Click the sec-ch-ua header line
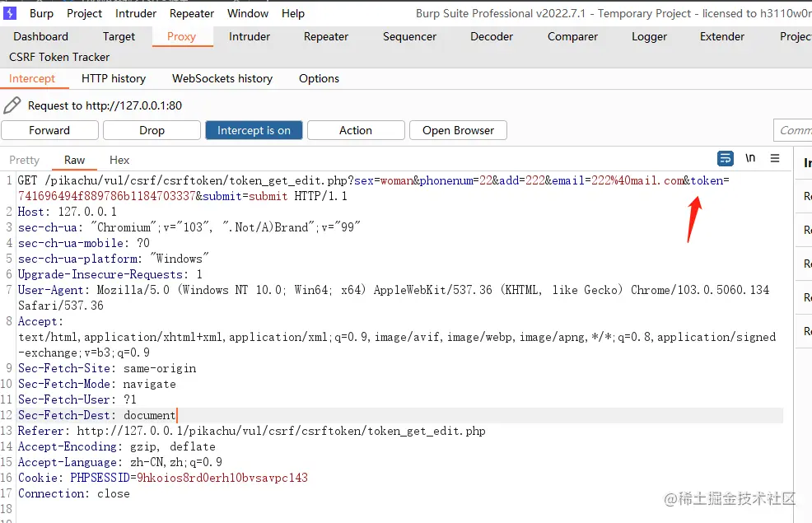The width and height of the screenshot is (812, 523). coord(189,227)
